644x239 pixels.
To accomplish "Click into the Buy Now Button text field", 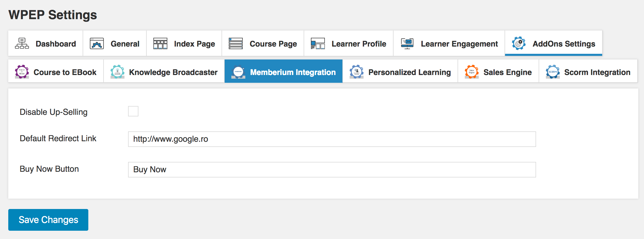I will [332, 170].
